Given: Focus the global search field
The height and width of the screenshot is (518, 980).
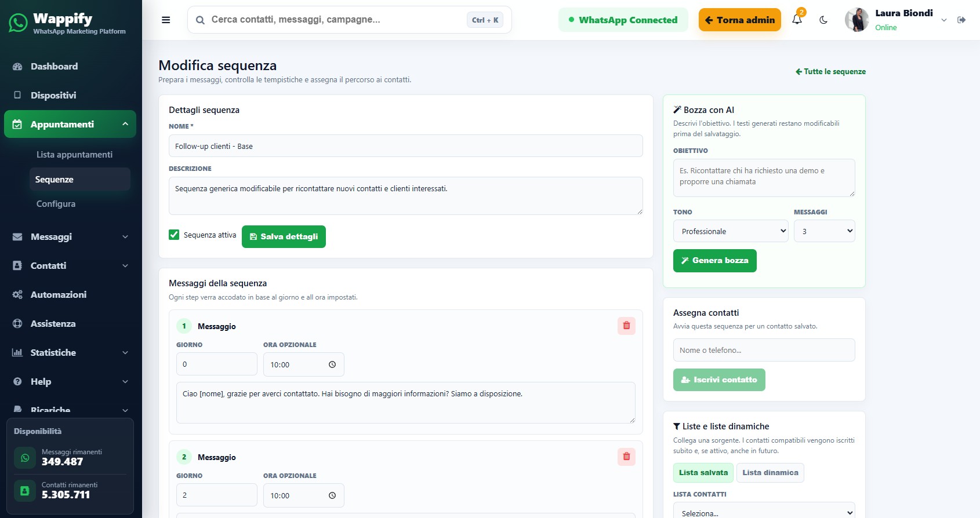Looking at the screenshot, I should point(349,20).
